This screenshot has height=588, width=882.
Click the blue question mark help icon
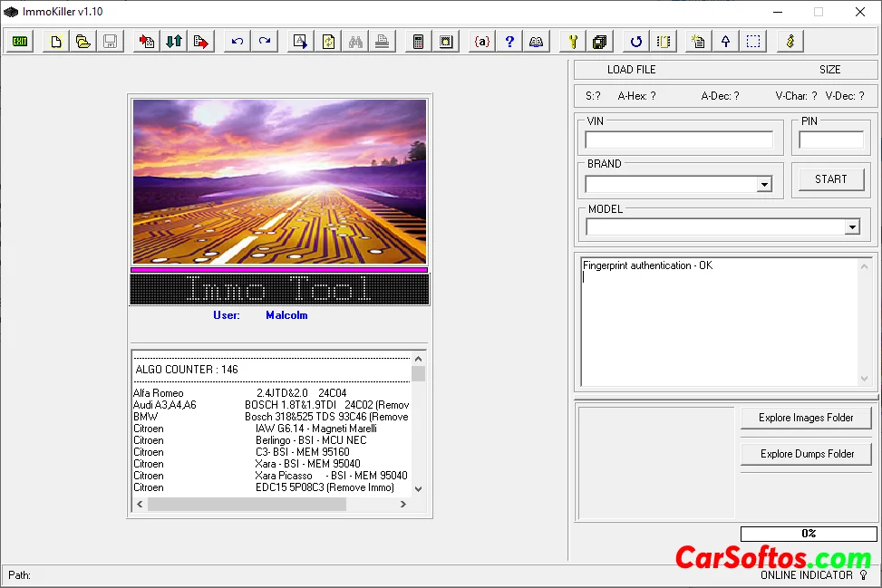pos(509,42)
